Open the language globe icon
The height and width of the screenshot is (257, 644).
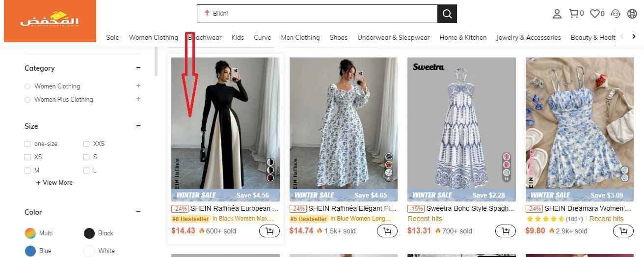[632, 14]
